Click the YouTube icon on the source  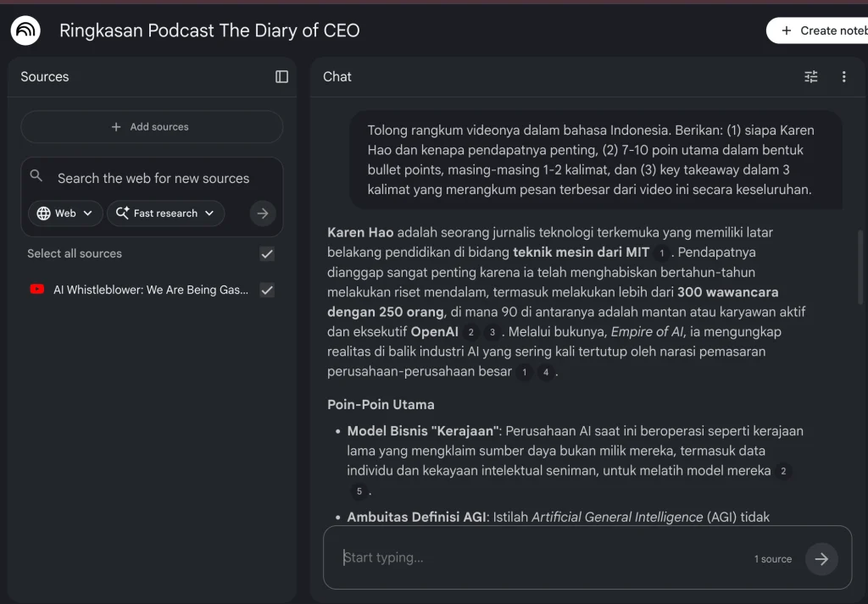pos(36,290)
